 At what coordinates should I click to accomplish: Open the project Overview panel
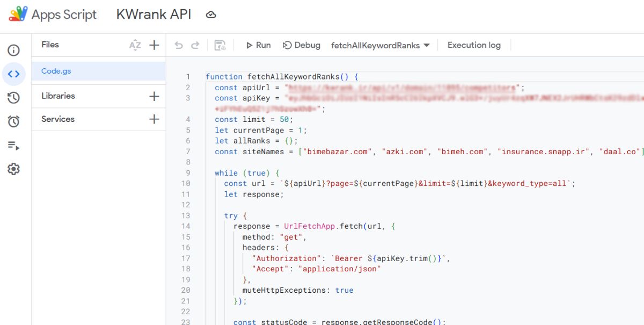tap(14, 50)
